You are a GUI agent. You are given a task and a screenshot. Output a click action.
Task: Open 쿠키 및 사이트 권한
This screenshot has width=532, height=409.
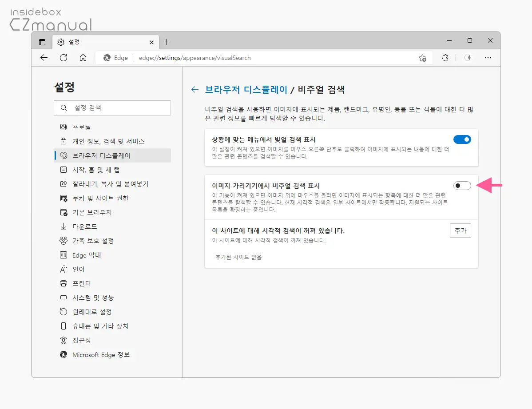112,198
